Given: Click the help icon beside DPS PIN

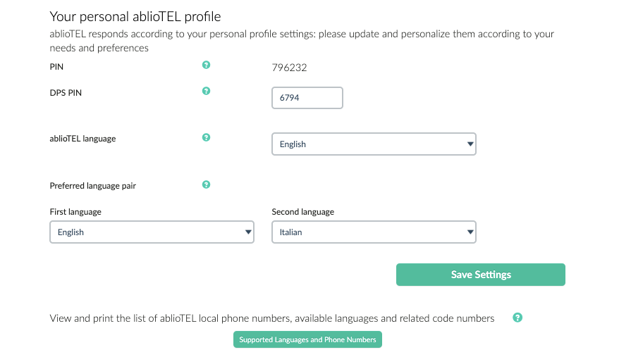Looking at the screenshot, I should [206, 91].
